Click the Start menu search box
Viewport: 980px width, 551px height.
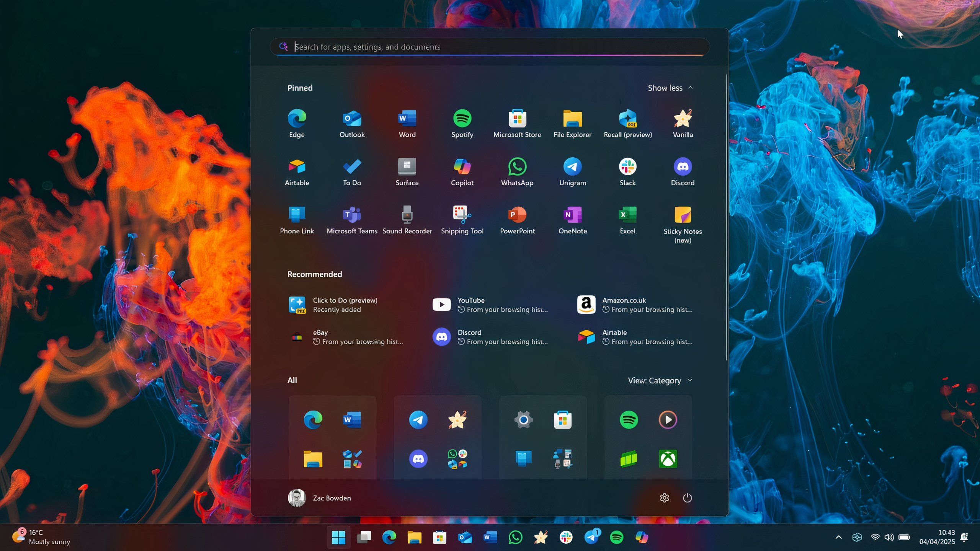pos(490,47)
